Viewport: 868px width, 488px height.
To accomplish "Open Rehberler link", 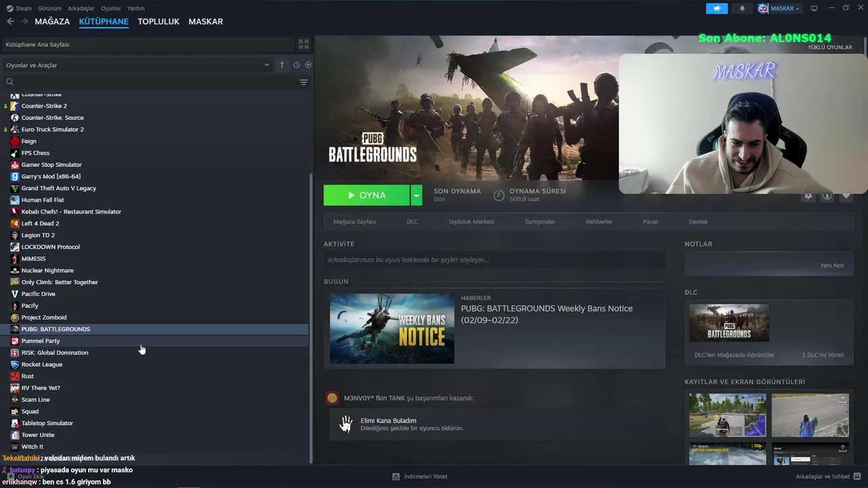I will click(x=599, y=222).
